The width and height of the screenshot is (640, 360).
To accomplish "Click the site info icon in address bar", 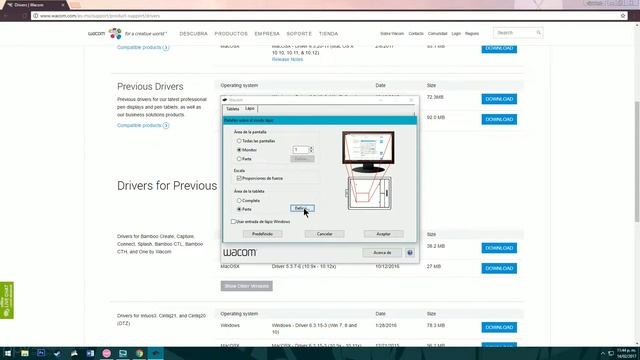I will coord(36,16).
